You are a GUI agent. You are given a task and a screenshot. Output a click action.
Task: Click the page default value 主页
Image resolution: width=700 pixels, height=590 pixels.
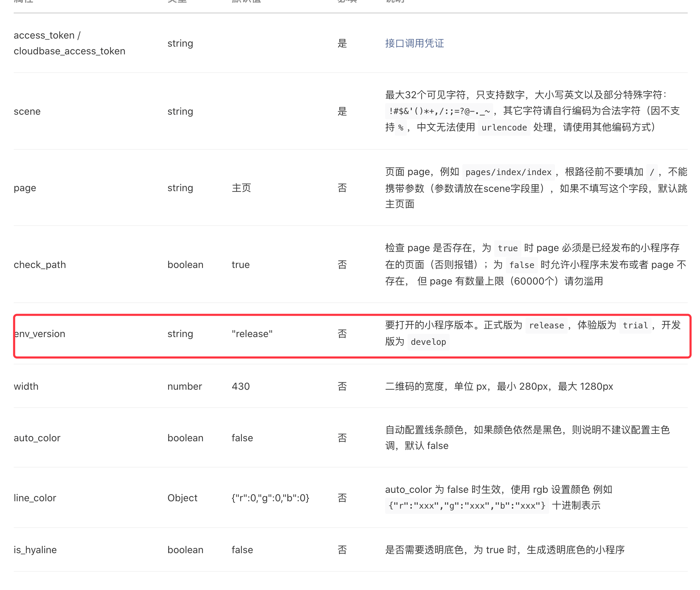241,188
